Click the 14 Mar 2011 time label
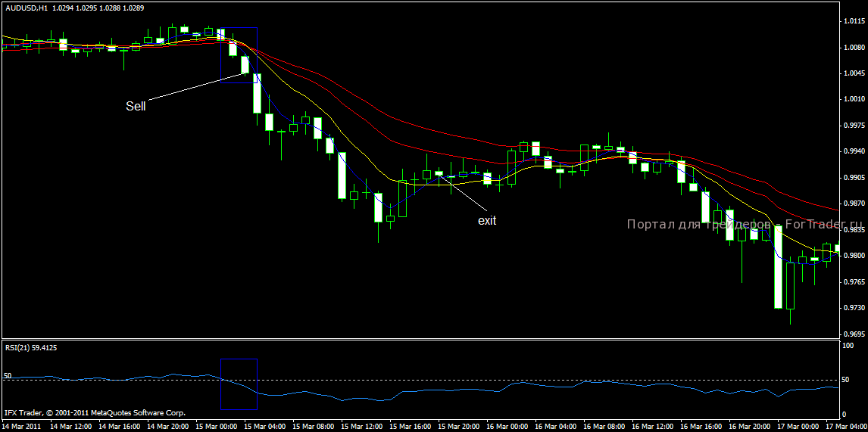 (22, 427)
